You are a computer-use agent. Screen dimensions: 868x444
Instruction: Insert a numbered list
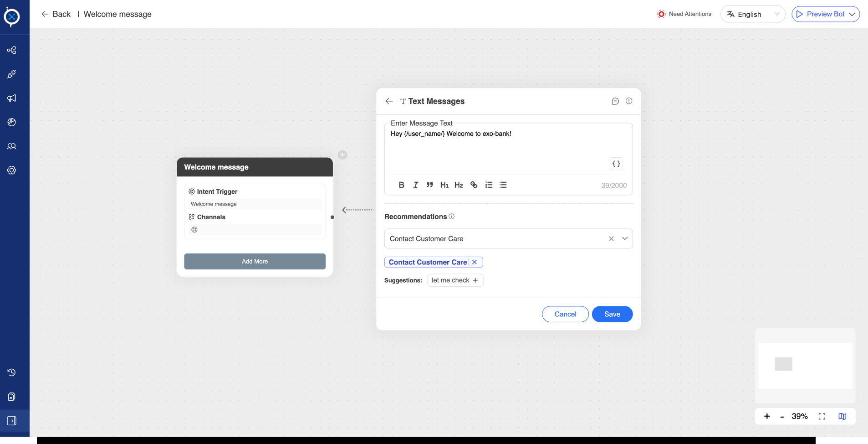(489, 185)
